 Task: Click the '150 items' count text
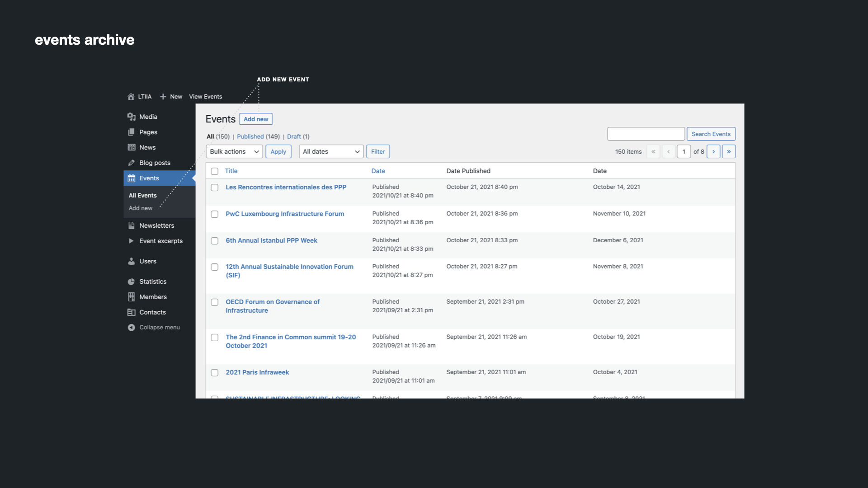(628, 152)
